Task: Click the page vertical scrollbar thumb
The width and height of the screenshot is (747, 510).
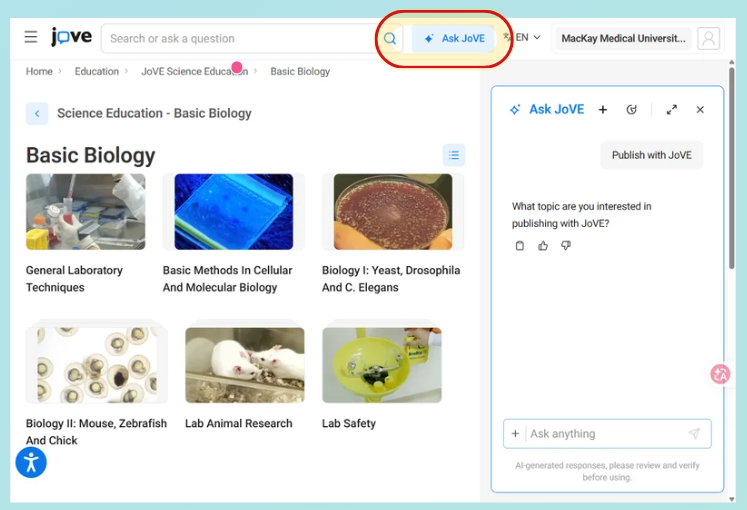Action: [731, 168]
